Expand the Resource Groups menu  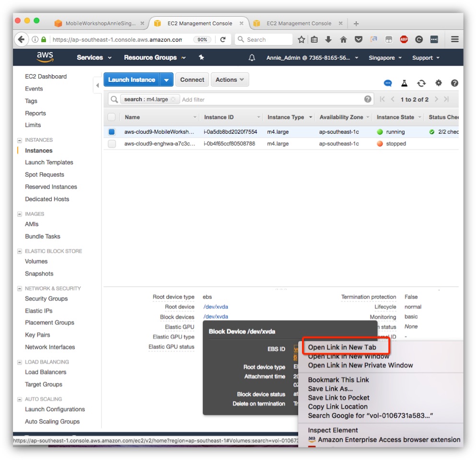coord(155,57)
